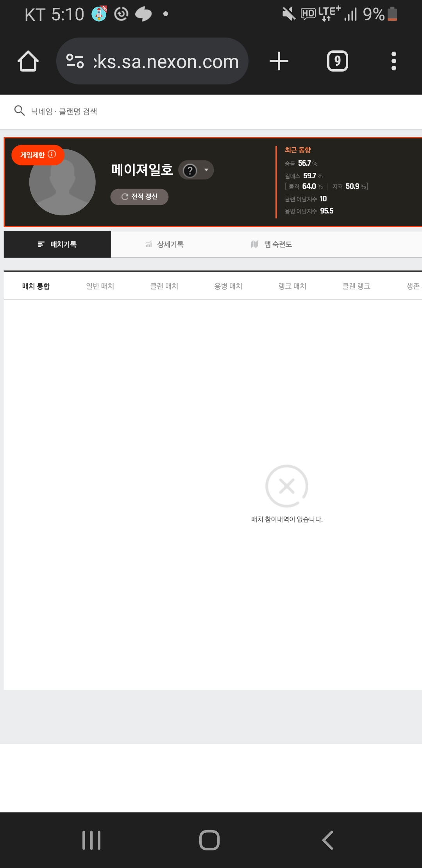Focus the nickname and clan search field
This screenshot has width=422, height=868.
156,112
